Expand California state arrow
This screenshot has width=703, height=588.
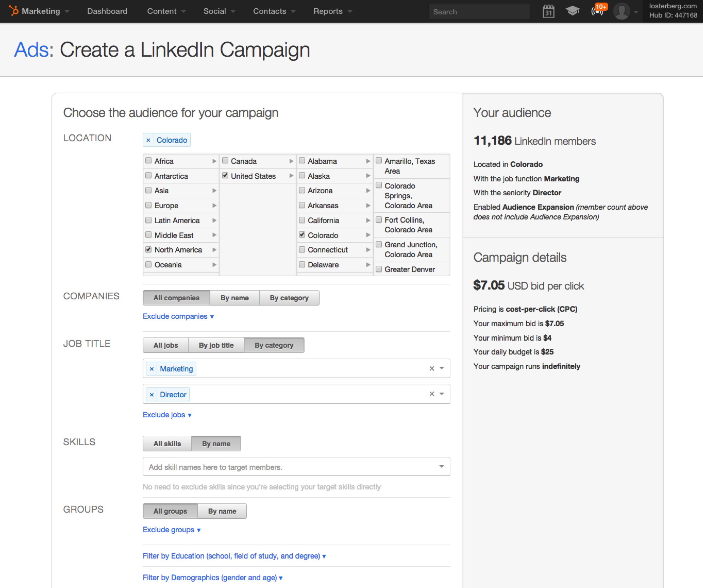[368, 220]
